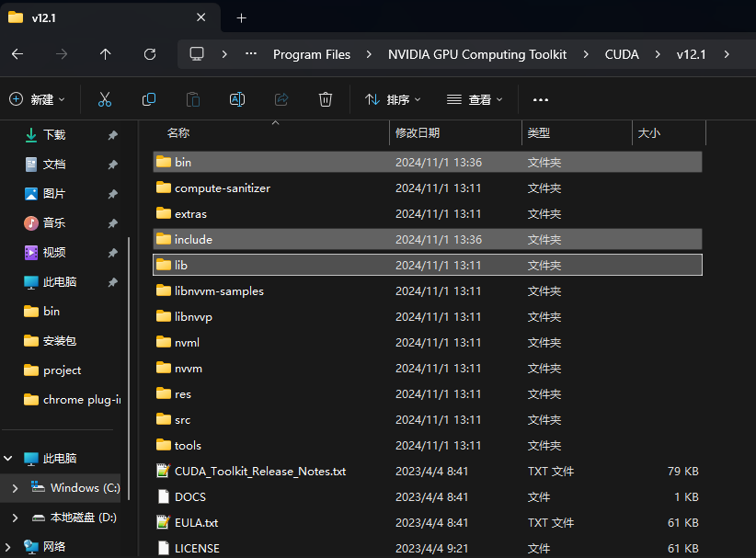Click chevron after v12.1 breadcrumb
The width and height of the screenshot is (756, 558).
[x=727, y=54]
